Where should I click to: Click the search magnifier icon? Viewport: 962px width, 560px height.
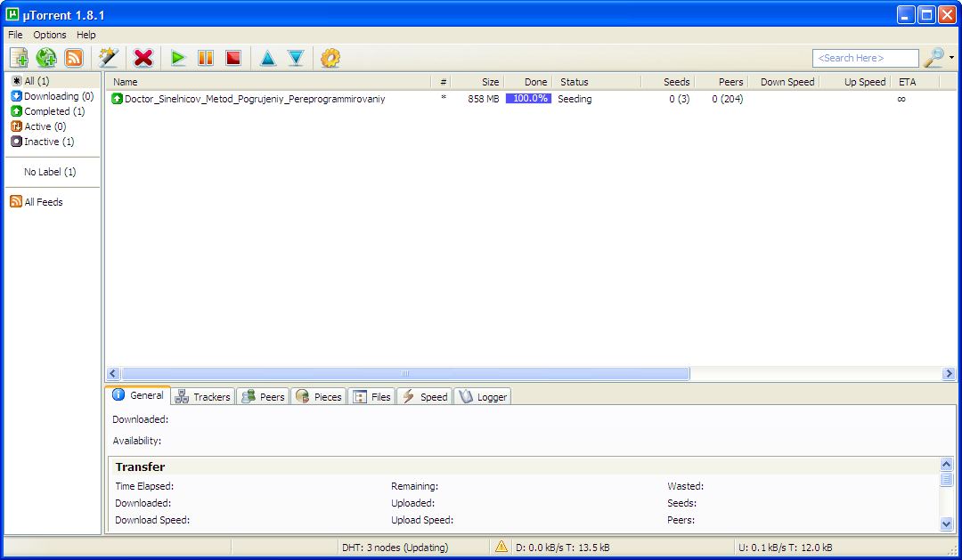933,58
